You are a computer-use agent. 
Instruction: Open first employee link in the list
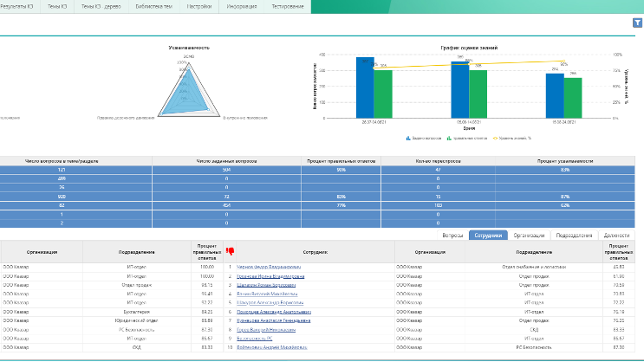[270, 268]
